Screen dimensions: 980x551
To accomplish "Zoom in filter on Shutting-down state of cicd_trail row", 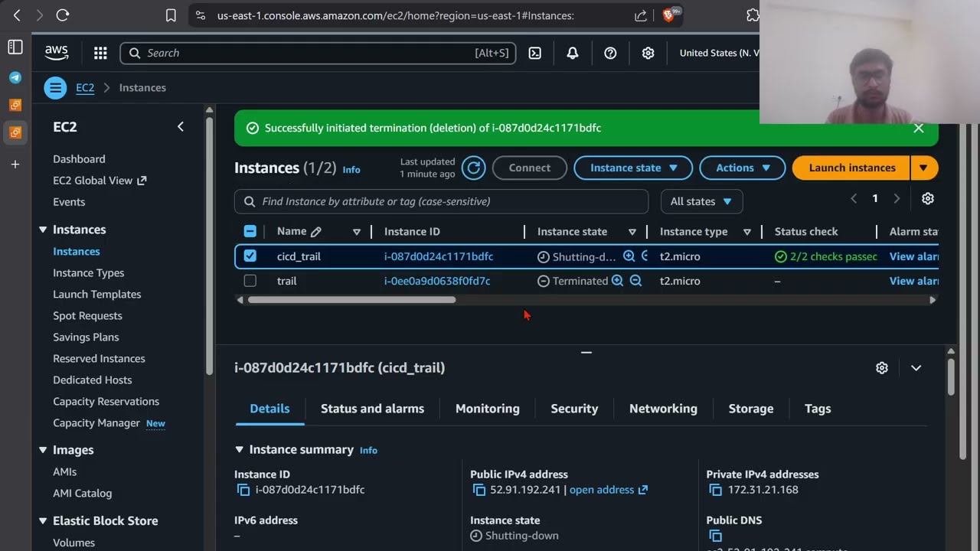I will click(629, 256).
